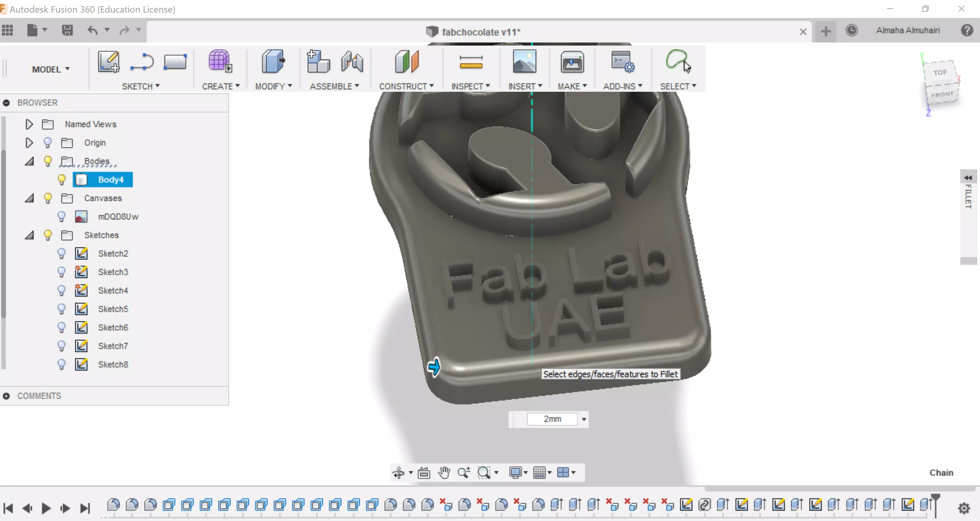Click the 3D Print make icon
The image size is (980, 521).
point(572,62)
